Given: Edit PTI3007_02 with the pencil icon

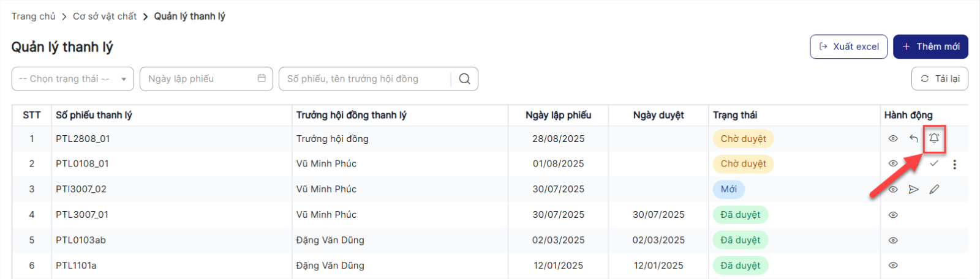Looking at the screenshot, I should coord(934,189).
